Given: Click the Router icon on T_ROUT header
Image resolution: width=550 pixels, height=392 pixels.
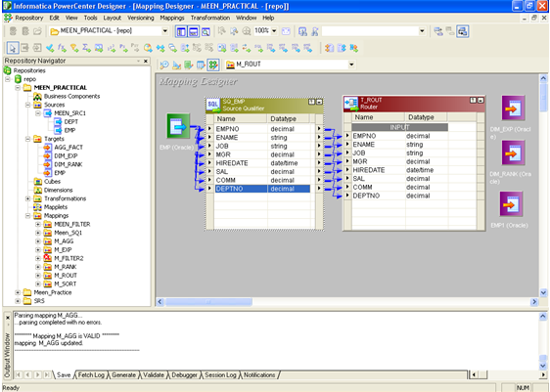Looking at the screenshot, I should (x=351, y=103).
